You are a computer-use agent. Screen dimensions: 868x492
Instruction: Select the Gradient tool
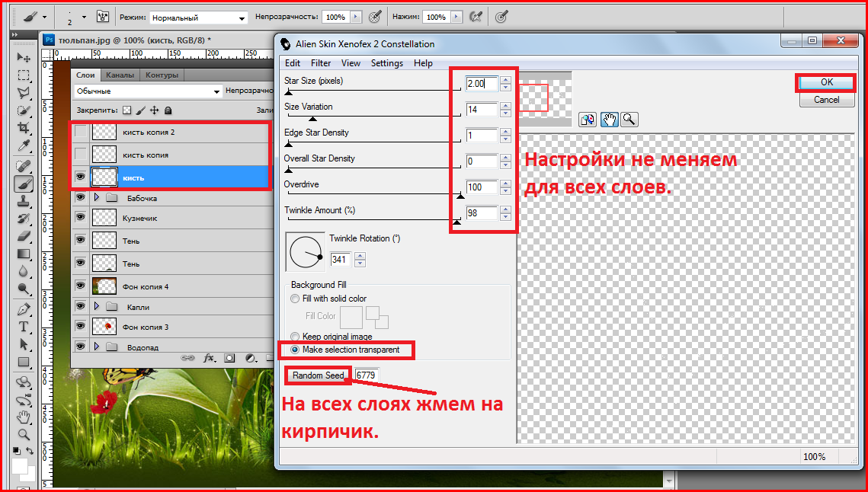pos(24,254)
